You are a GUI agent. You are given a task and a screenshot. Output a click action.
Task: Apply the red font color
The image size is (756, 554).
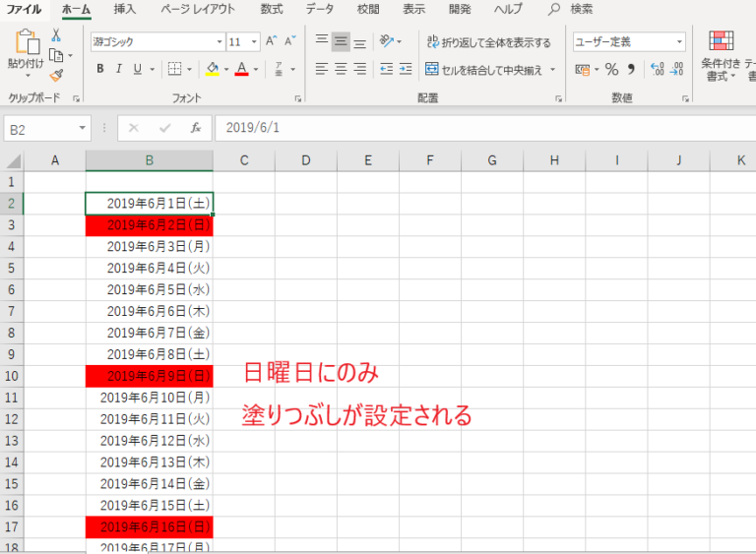pos(242,69)
